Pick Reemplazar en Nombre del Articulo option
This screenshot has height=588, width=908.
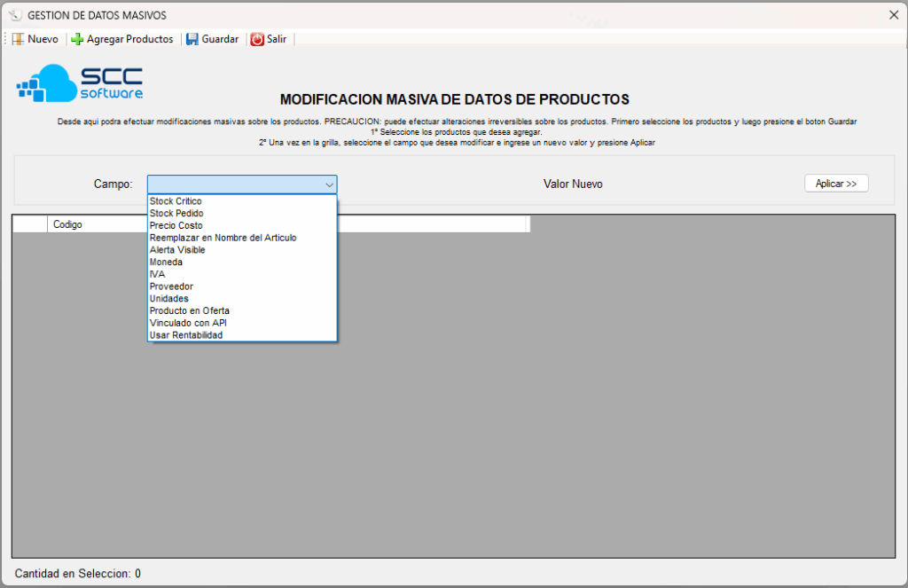coord(223,238)
